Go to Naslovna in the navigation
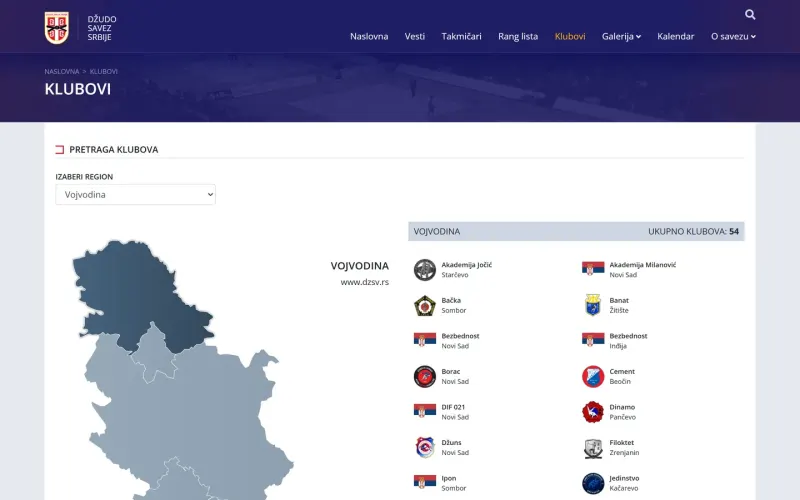Viewport: 800px width, 500px height. (x=369, y=36)
